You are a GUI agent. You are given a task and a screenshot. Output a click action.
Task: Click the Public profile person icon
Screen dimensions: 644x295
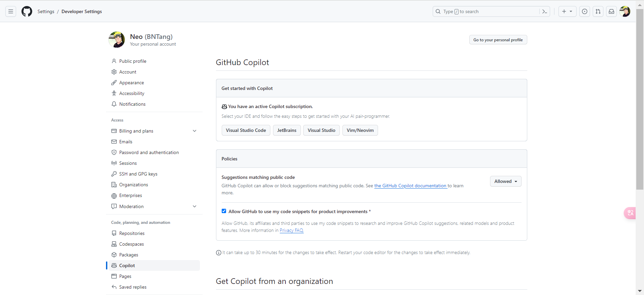114,61
